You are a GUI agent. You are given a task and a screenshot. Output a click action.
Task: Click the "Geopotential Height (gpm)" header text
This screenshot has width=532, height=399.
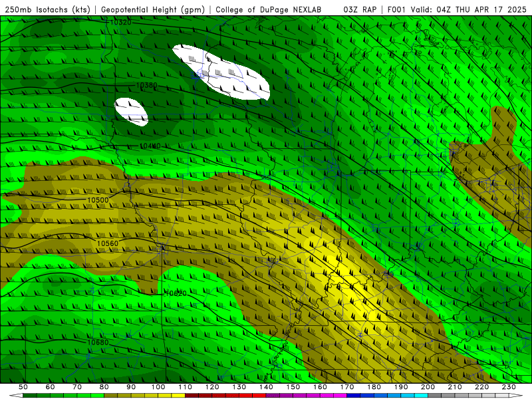(153, 9)
